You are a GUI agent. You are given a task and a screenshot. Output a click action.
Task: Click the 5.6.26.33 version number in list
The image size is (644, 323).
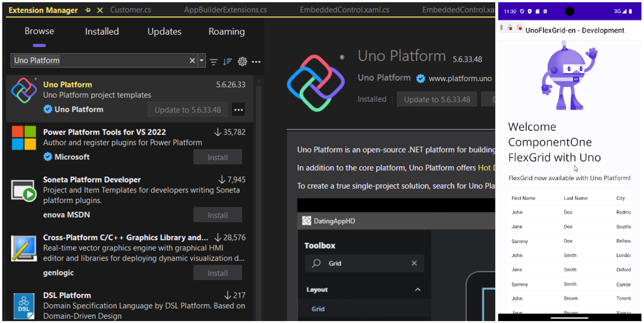tap(231, 85)
